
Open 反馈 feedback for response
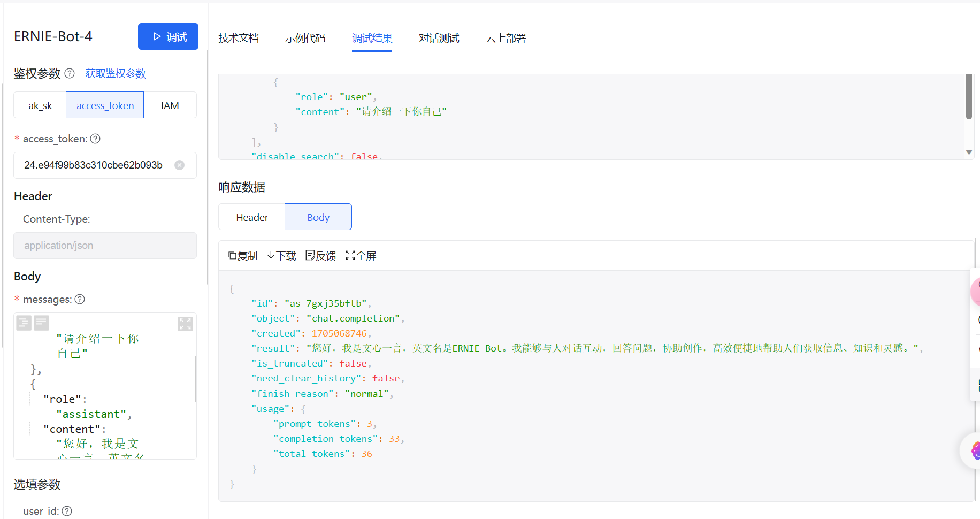pos(321,256)
